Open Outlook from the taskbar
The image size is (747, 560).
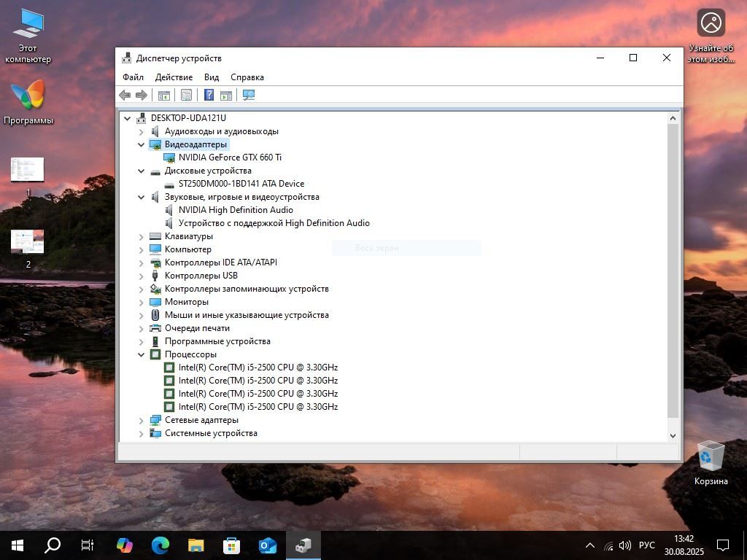point(267,545)
